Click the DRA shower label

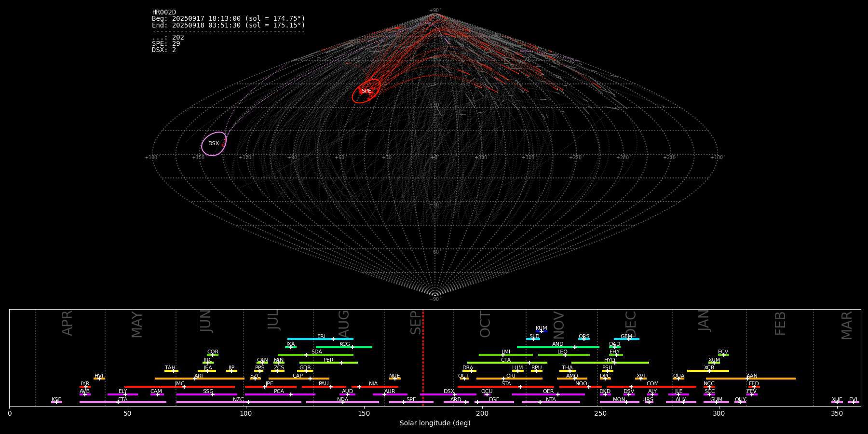click(468, 368)
